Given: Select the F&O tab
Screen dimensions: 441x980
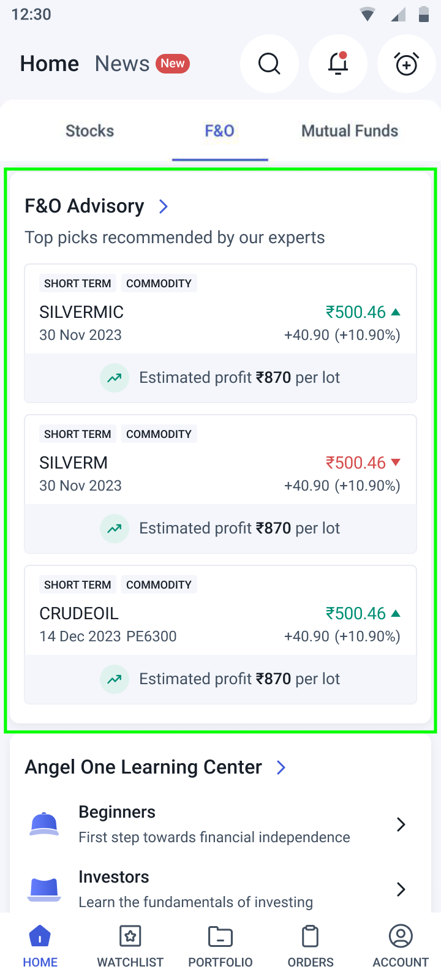Looking at the screenshot, I should (220, 131).
